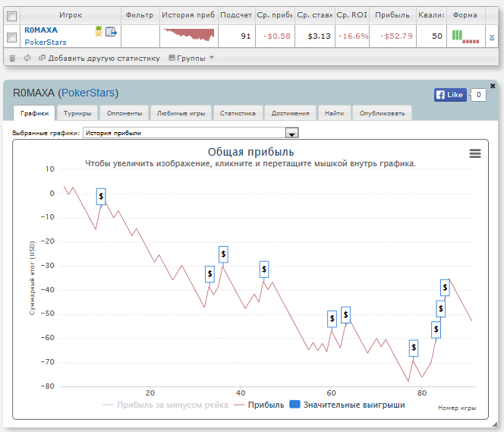Switch to the Турниры tab
This screenshot has height=432, width=504.
pyautogui.click(x=77, y=113)
